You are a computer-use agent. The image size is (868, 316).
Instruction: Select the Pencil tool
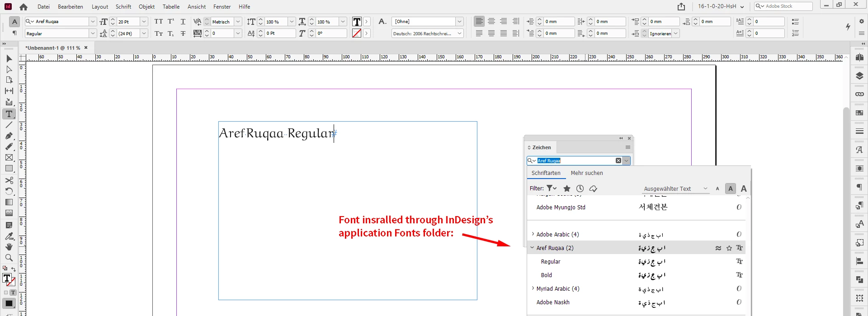[9, 146]
